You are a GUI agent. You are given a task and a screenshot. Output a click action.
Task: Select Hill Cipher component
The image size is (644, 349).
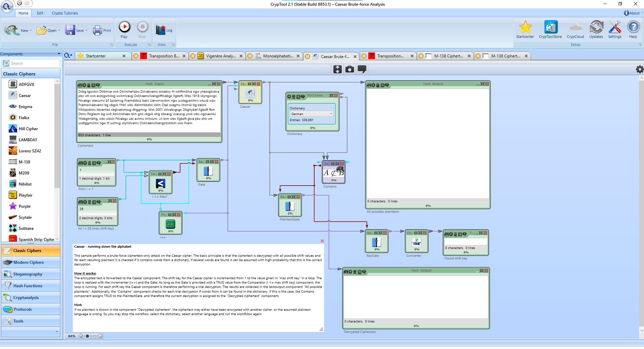(x=28, y=129)
